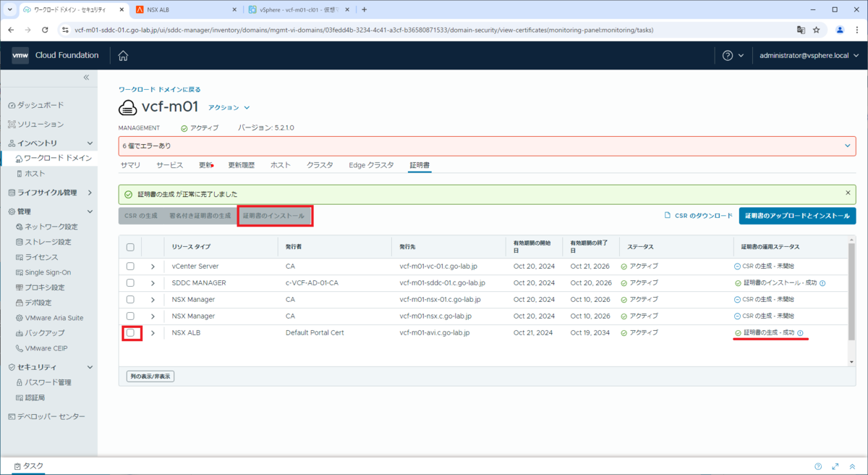868x475 pixels.
Task: Switch to the サマリ tab
Action: [130, 165]
